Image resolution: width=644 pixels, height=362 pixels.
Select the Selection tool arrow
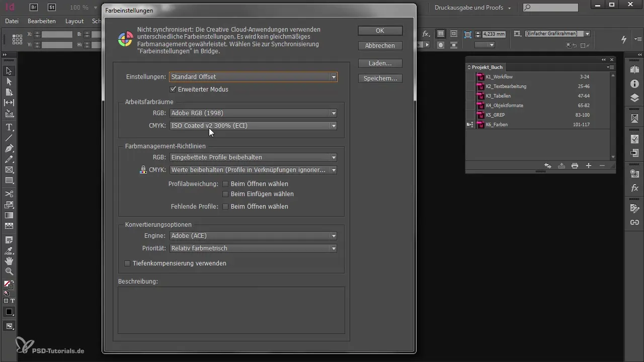tap(9, 70)
